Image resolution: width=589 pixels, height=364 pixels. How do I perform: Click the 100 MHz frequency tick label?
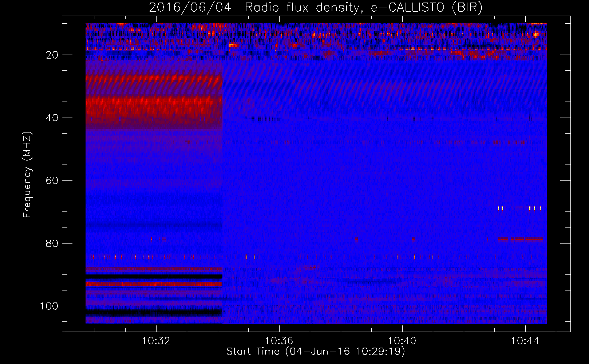pos(49,306)
